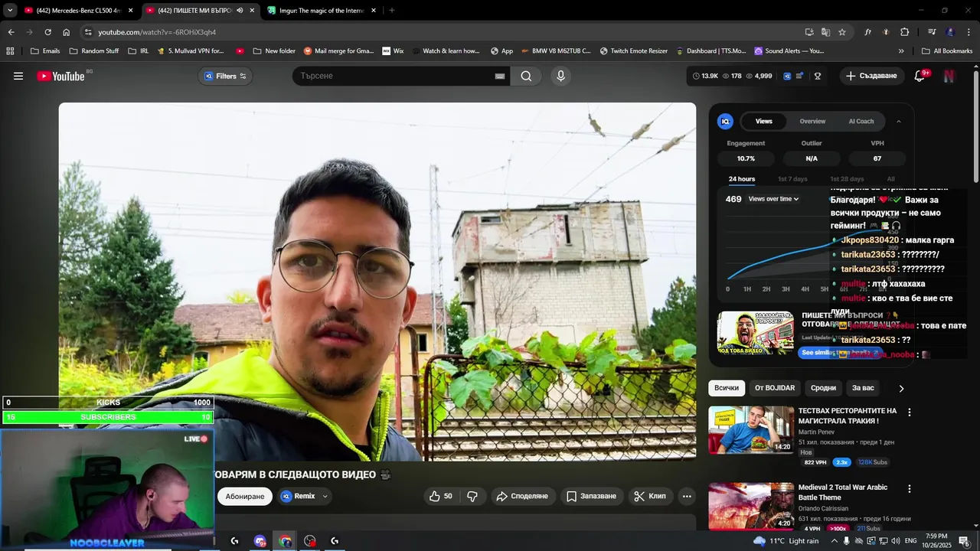Click the Създаване create button

[x=871, y=76]
